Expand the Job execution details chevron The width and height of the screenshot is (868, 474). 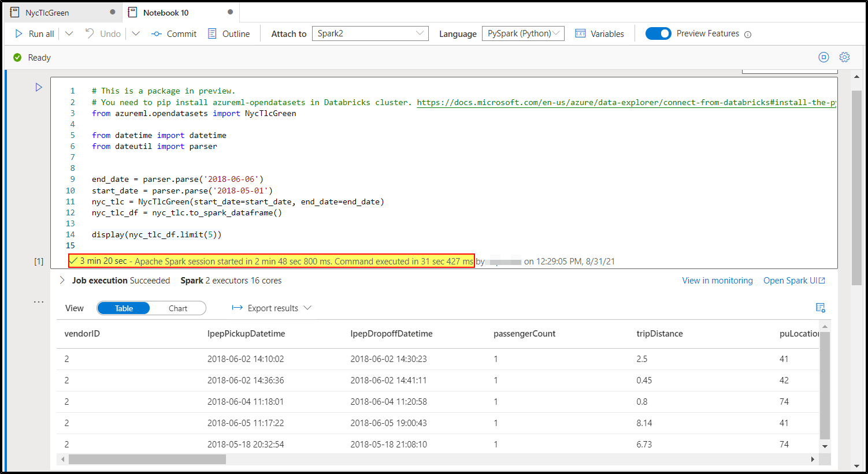[x=62, y=280]
